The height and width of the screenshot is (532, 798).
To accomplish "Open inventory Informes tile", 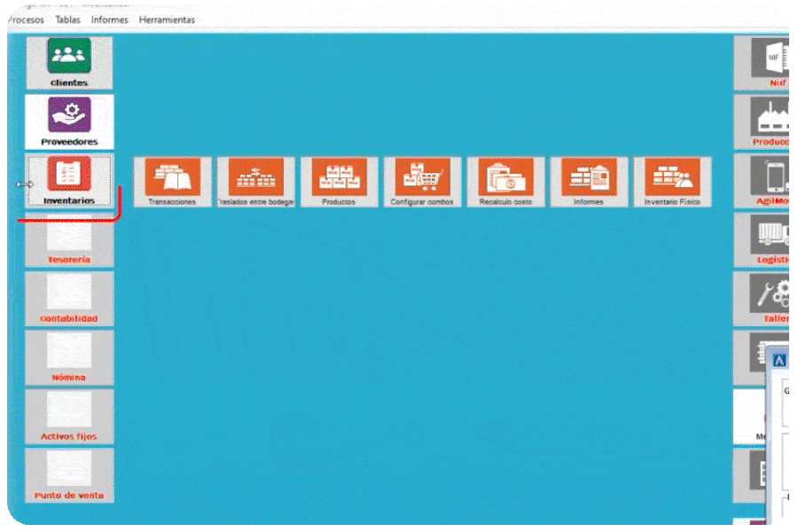I will point(589,181).
